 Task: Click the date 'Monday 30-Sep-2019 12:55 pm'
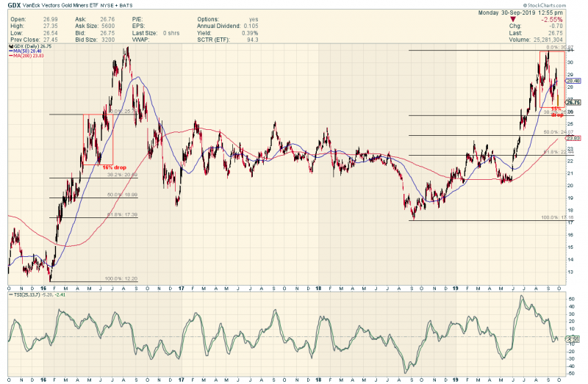(520, 12)
